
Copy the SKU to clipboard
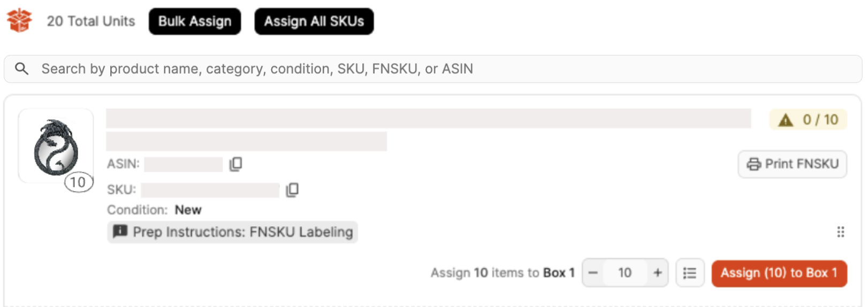(292, 190)
